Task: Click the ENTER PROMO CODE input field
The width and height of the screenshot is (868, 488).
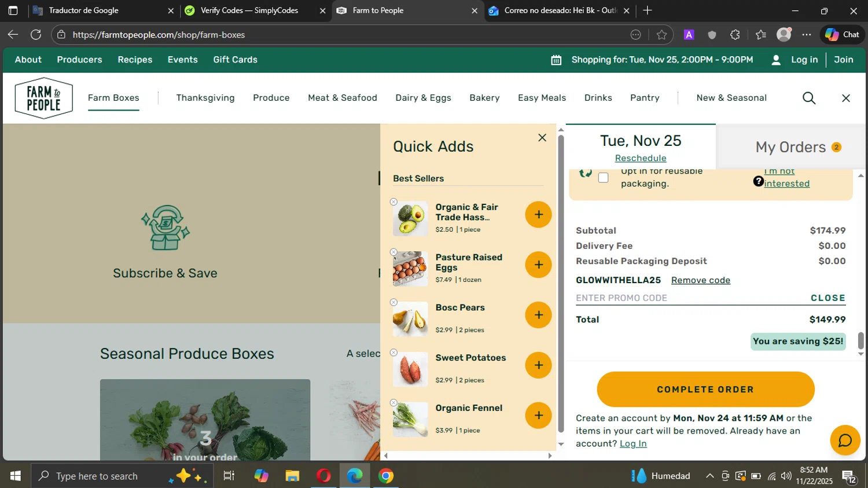Action: tap(689, 298)
